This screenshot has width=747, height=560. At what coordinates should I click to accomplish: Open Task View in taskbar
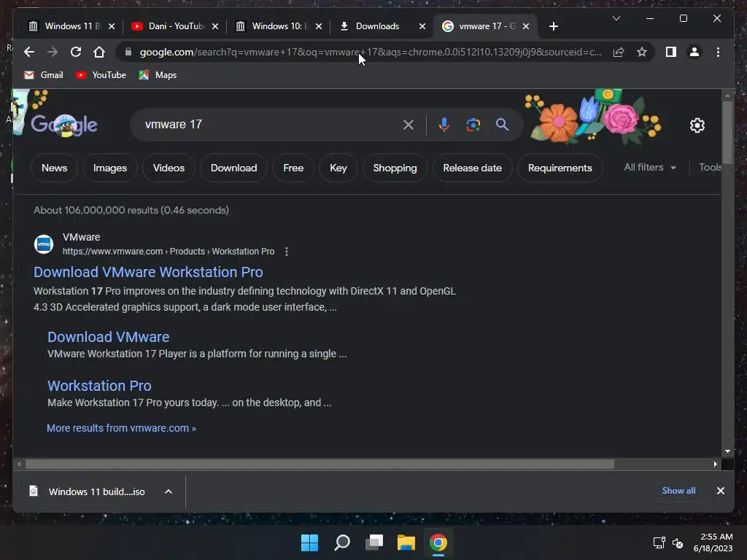374,542
